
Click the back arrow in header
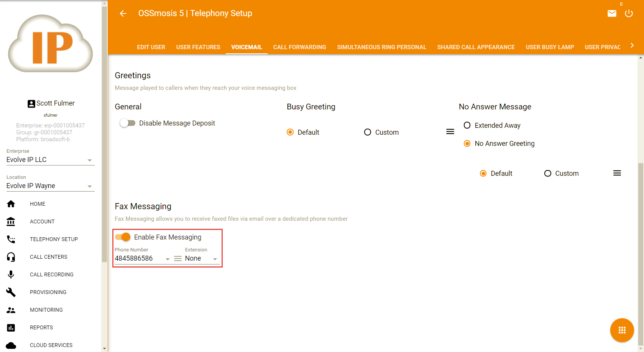tap(123, 13)
